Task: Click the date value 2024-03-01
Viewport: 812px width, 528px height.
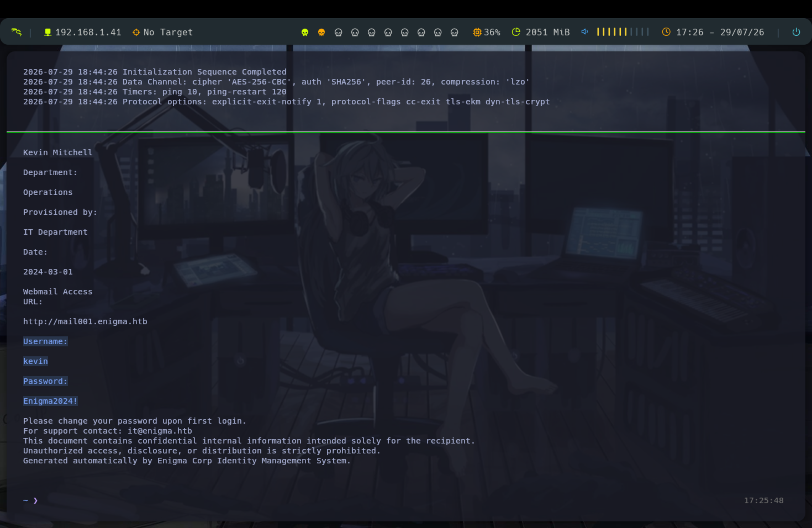Action: pyautogui.click(x=48, y=272)
